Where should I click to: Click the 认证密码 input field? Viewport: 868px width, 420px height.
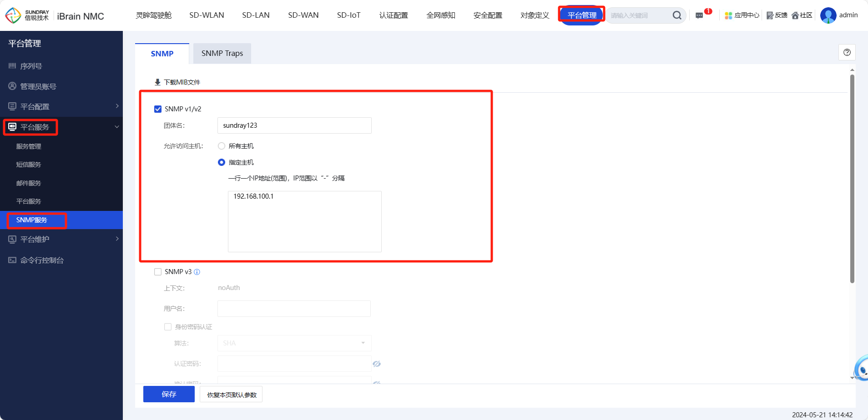coord(294,364)
